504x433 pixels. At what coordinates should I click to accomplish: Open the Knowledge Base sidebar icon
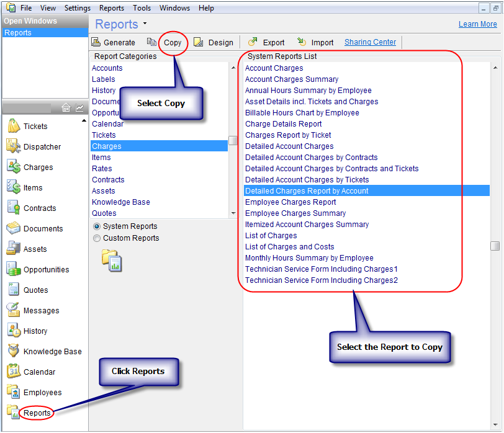(x=14, y=352)
